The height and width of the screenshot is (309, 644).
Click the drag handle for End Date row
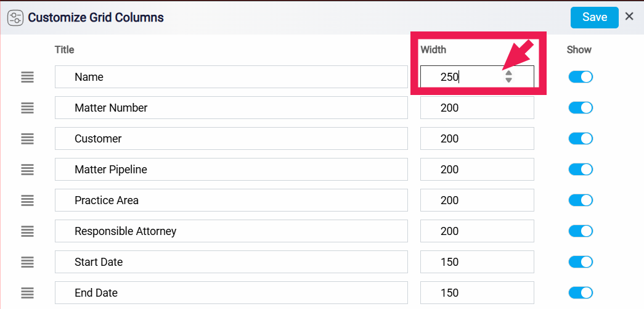(27, 292)
